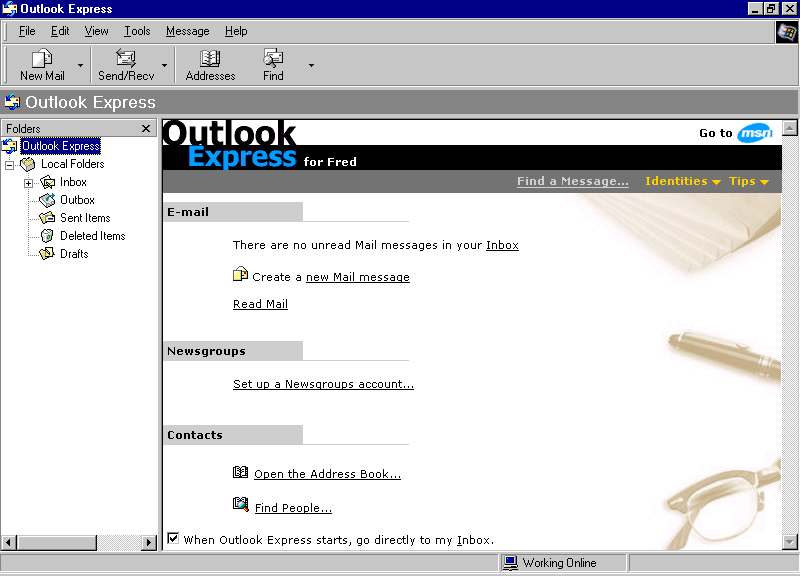Click the Find People icon under Contacts
This screenshot has width=800, height=576.
(x=241, y=504)
